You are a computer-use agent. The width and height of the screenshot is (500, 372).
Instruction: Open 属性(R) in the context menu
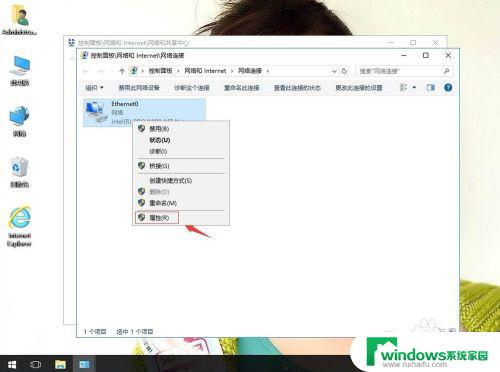(x=181, y=218)
